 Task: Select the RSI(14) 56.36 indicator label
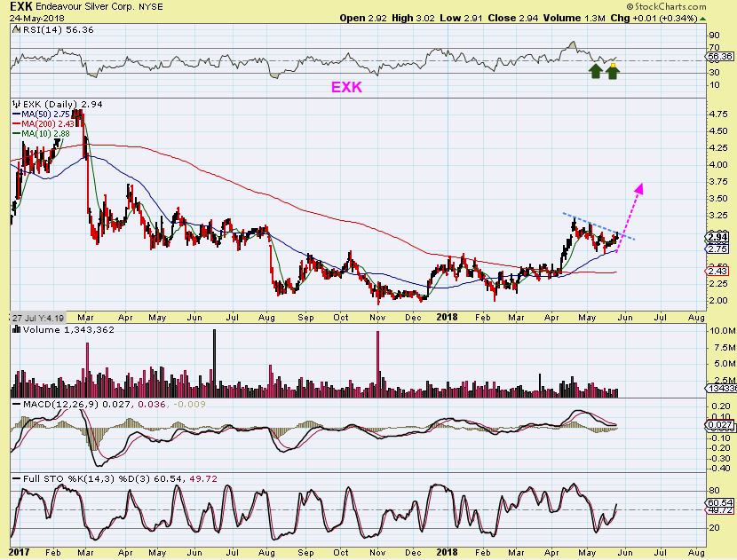pyautogui.click(x=59, y=29)
